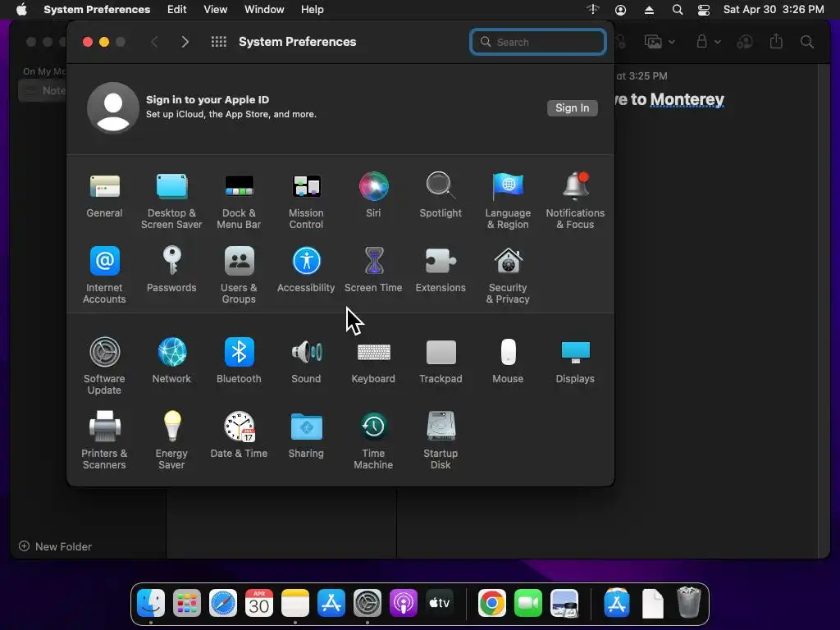Click the Sign In button
Image resolution: width=840 pixels, height=630 pixels.
pos(572,107)
